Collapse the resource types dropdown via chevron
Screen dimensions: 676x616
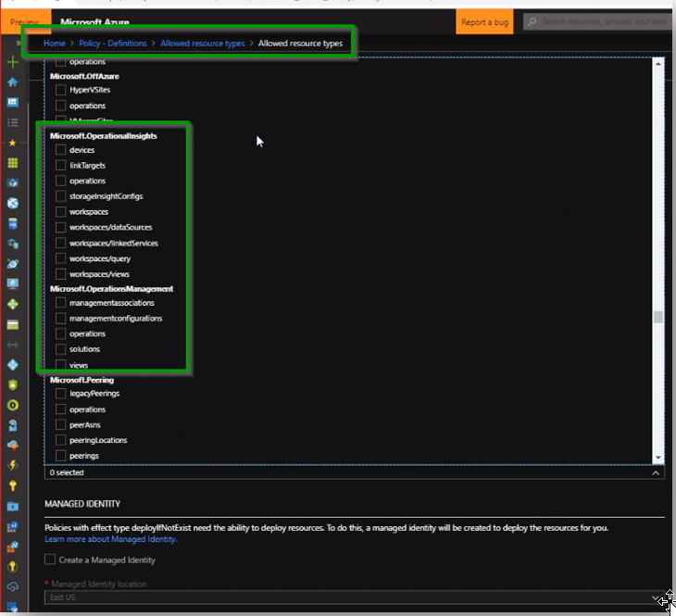coord(656,472)
